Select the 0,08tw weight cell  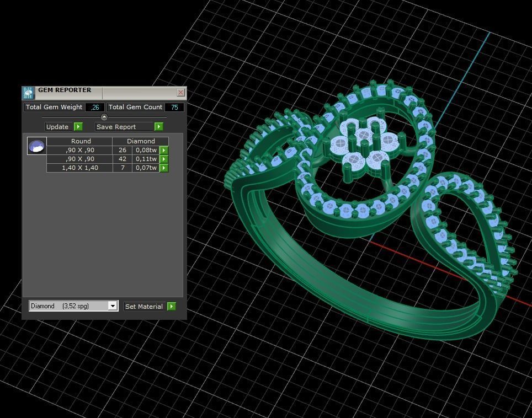pyautogui.click(x=146, y=150)
